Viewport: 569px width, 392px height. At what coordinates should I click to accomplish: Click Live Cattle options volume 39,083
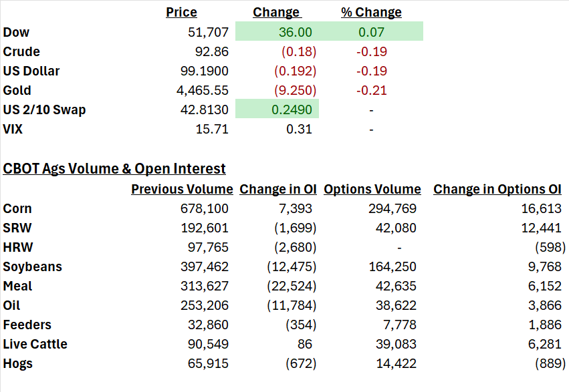[x=396, y=344]
